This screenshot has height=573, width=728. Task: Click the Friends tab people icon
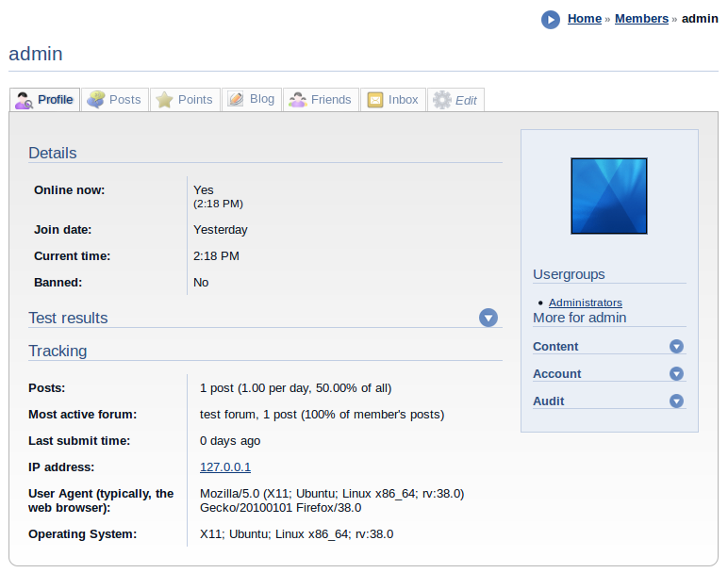298,100
